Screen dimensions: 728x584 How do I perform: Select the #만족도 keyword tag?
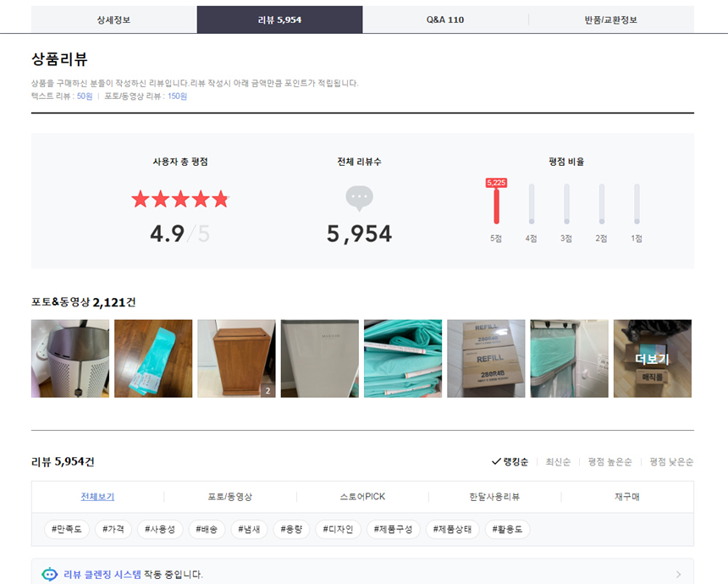click(x=66, y=529)
